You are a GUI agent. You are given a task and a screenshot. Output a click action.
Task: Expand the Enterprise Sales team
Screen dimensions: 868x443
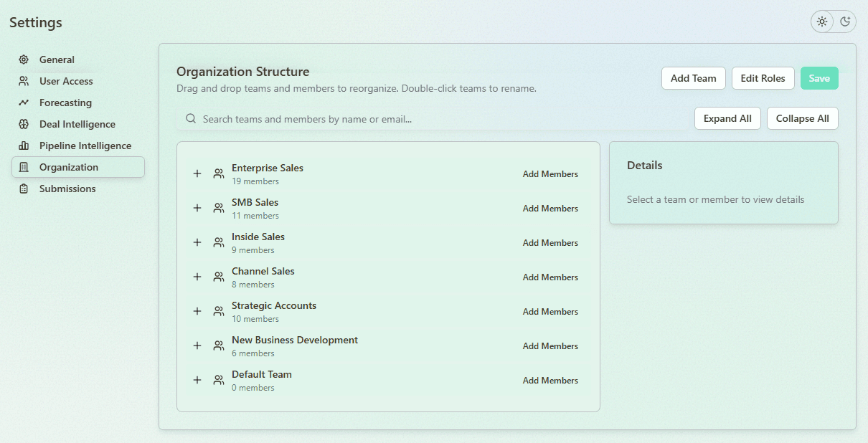[197, 173]
